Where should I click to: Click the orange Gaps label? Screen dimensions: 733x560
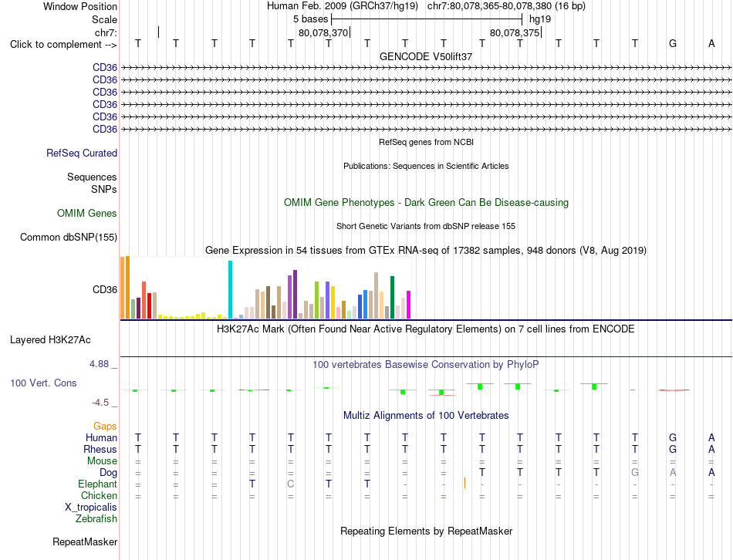tap(105, 427)
